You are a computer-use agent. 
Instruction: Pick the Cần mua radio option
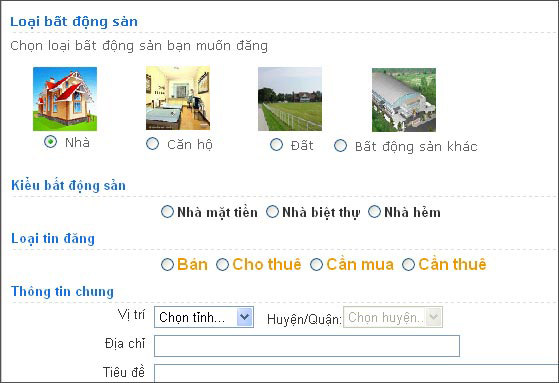[316, 265]
